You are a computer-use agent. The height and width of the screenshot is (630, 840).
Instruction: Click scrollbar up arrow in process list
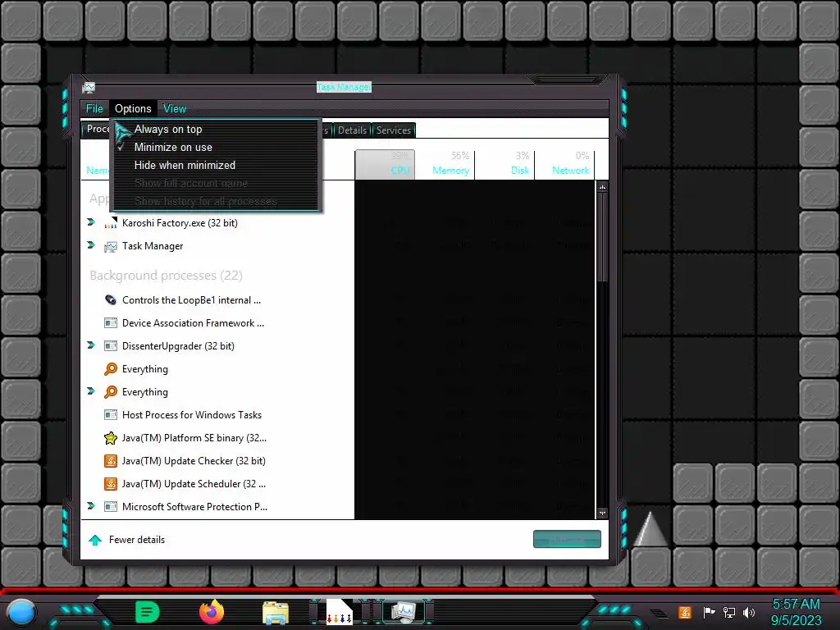(603, 187)
